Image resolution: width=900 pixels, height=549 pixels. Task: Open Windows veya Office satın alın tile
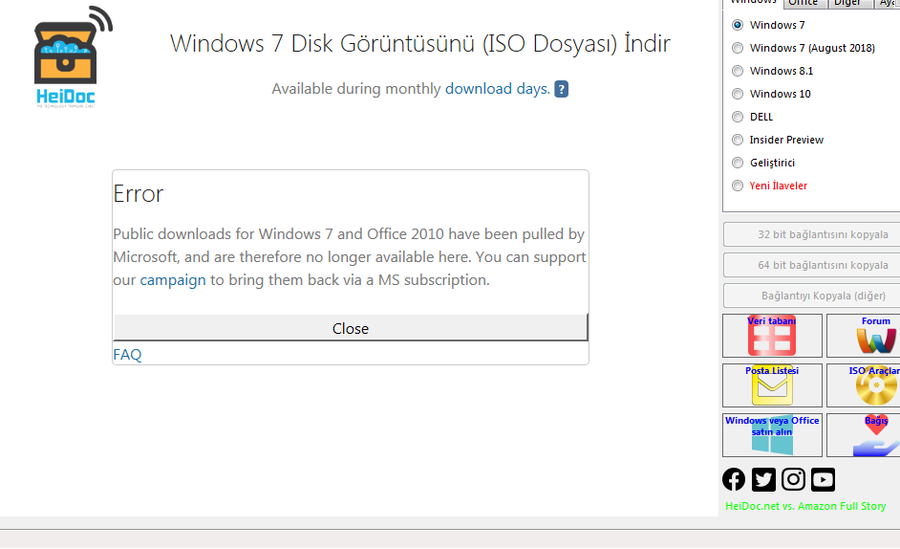[x=772, y=435]
